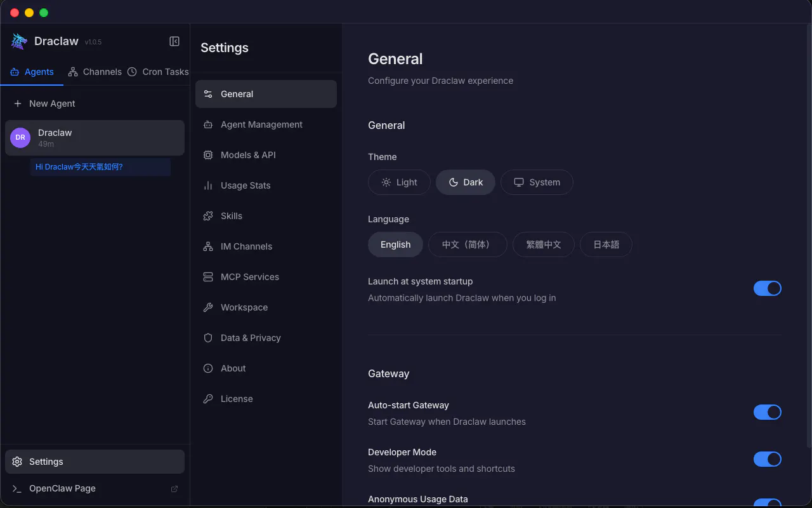Turn off Auto-start Gateway switch
The width and height of the screenshot is (812, 508).
pos(768,412)
